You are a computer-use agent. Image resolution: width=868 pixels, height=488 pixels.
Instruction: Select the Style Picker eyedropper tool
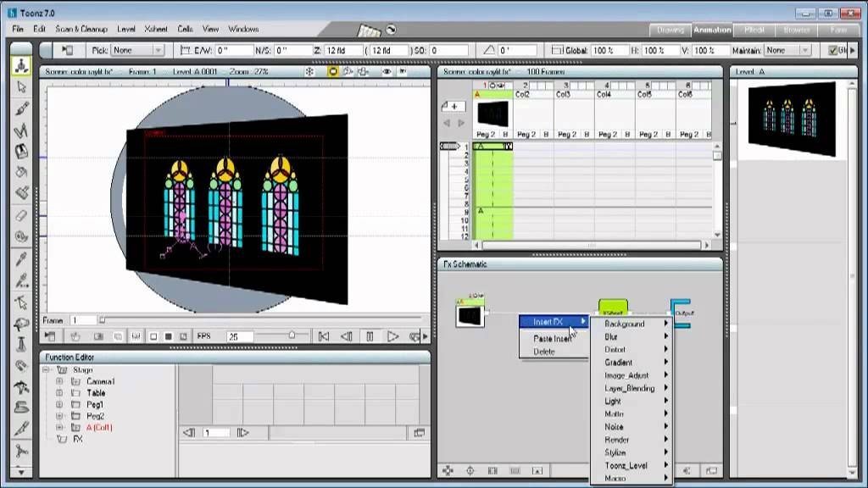[21, 259]
